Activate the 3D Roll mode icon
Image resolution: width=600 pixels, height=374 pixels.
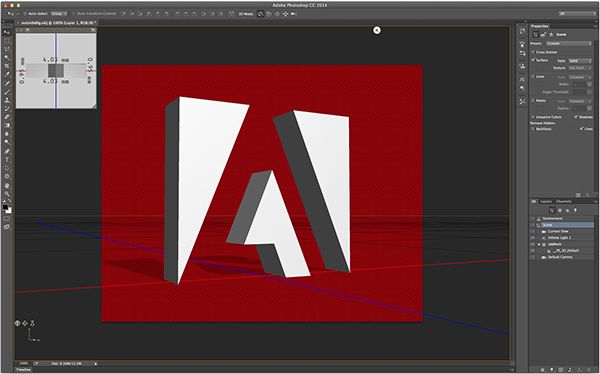coord(269,14)
